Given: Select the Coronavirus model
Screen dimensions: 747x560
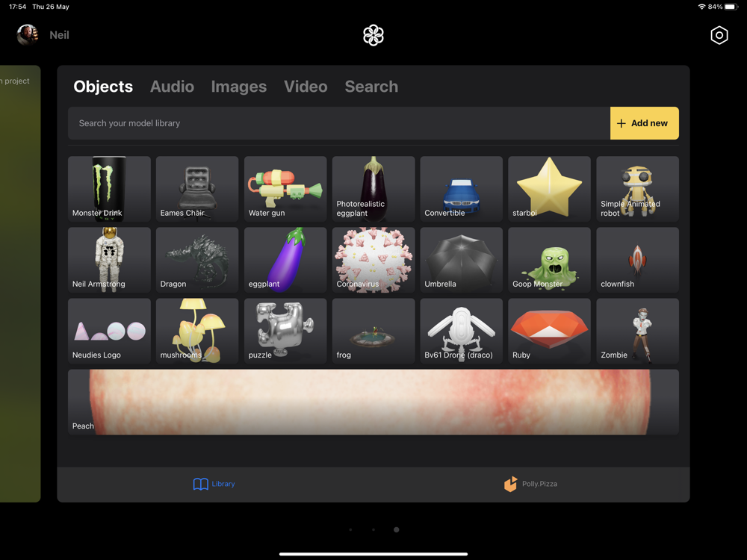Looking at the screenshot, I should [373, 260].
